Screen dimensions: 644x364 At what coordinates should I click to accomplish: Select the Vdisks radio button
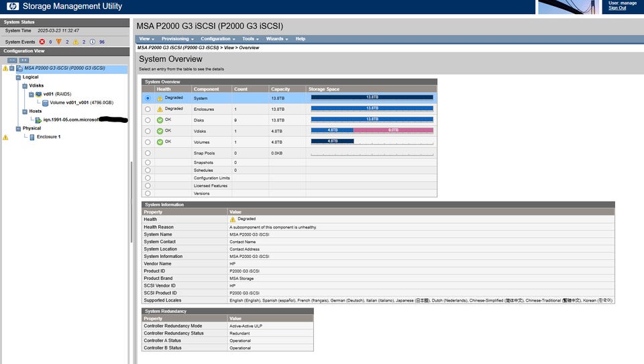point(148,131)
